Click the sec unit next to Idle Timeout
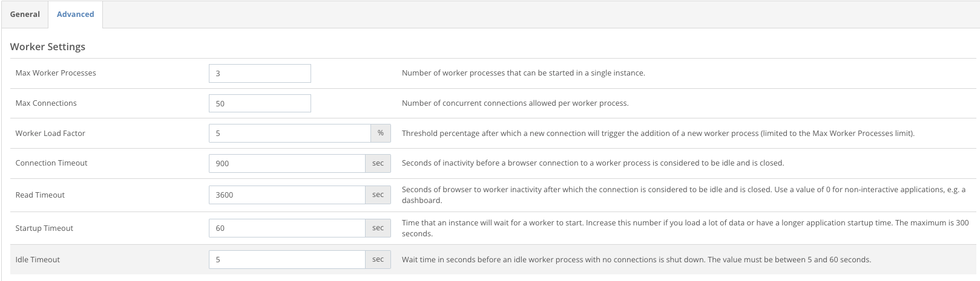The image size is (980, 281). coord(378,259)
